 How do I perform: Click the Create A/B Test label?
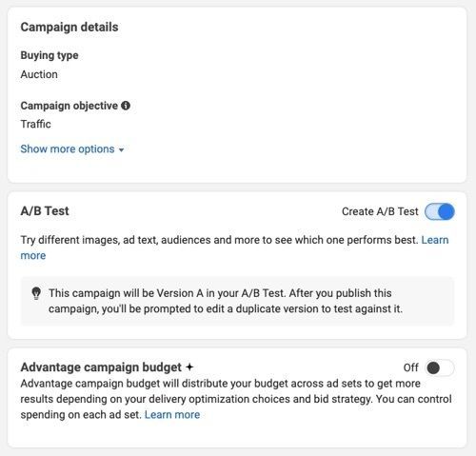(x=380, y=211)
